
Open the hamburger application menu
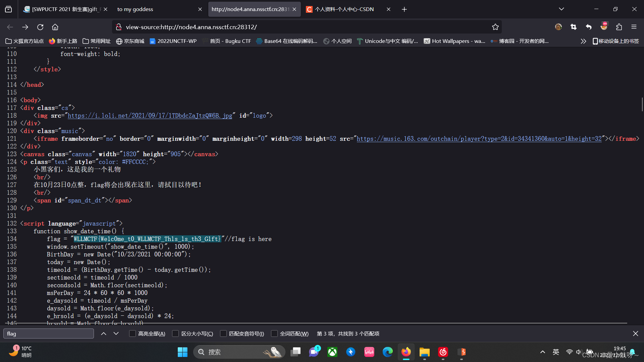click(x=634, y=27)
